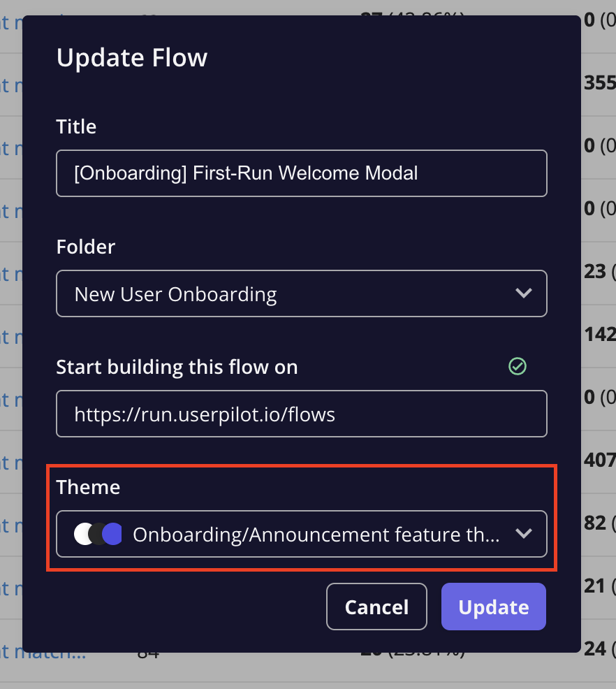This screenshot has width=616, height=689.
Task: Click the white circle in theme preview
Action: [x=83, y=534]
